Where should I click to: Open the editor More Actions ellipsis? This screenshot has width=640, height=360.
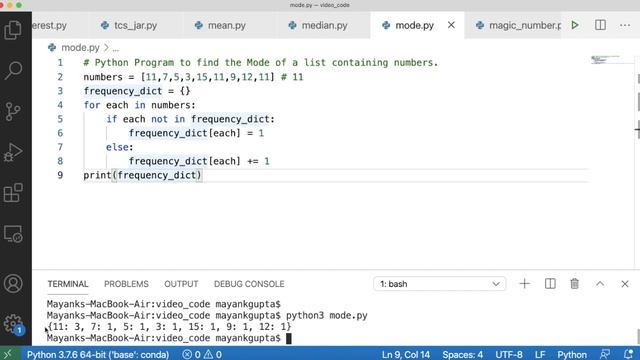tap(624, 25)
